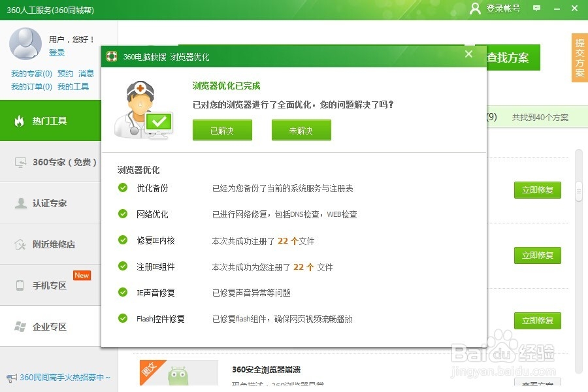Viewport: 588px width, 392px height.
Task: Select 企业专区 sidebar tab
Action: pos(50,327)
